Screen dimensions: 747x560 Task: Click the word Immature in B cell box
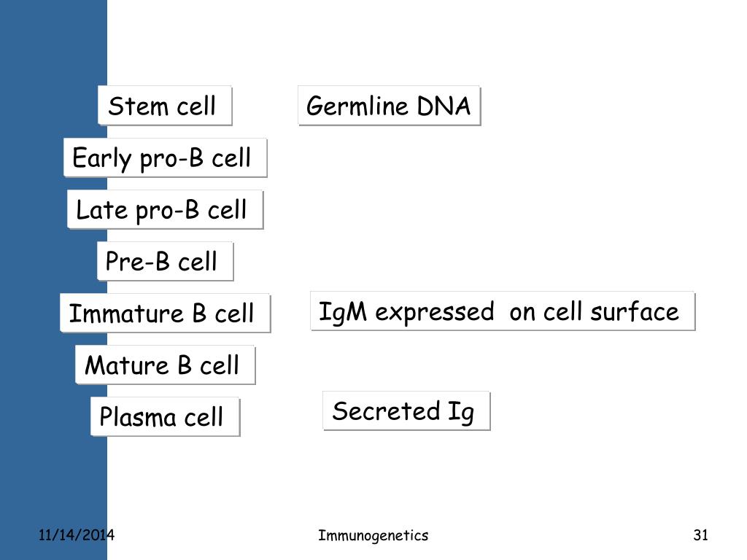(x=126, y=314)
